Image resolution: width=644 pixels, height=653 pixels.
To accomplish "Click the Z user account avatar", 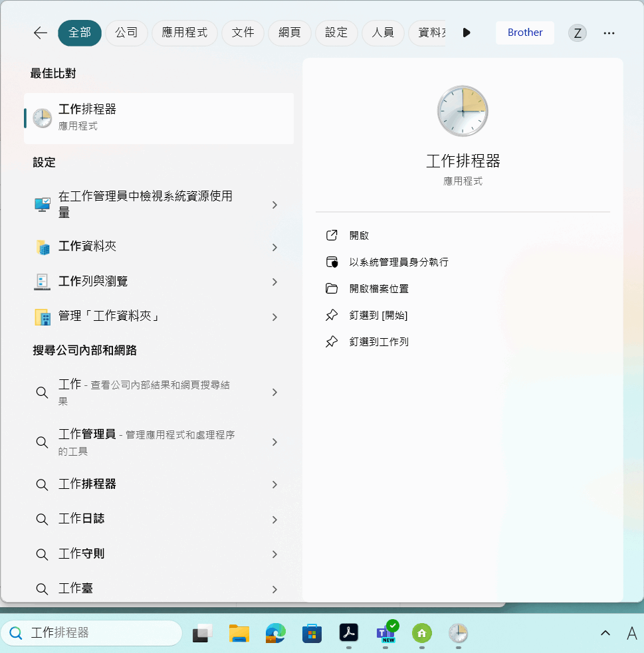I will (x=577, y=33).
